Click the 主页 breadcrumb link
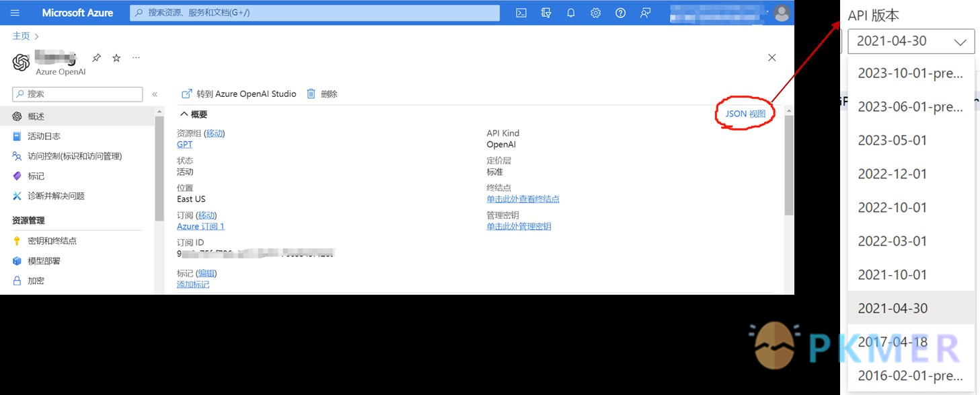The height and width of the screenshot is (395, 980). coord(21,36)
